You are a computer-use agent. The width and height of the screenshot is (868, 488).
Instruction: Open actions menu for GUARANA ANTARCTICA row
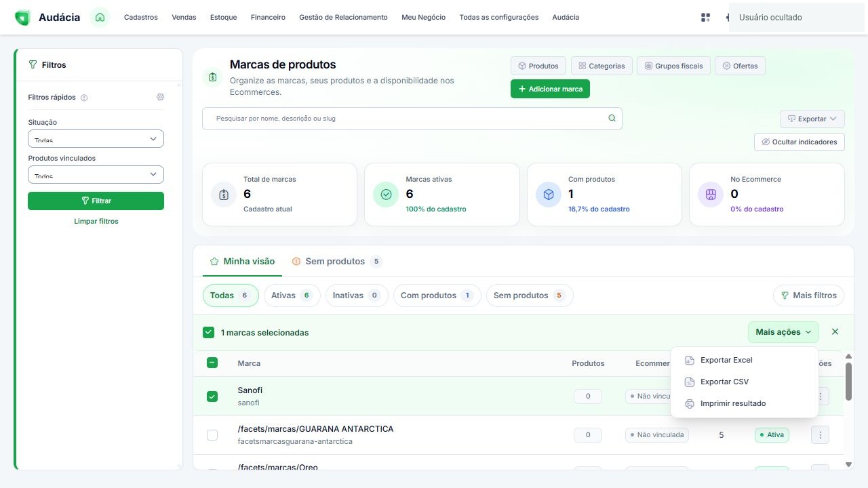[x=820, y=434]
